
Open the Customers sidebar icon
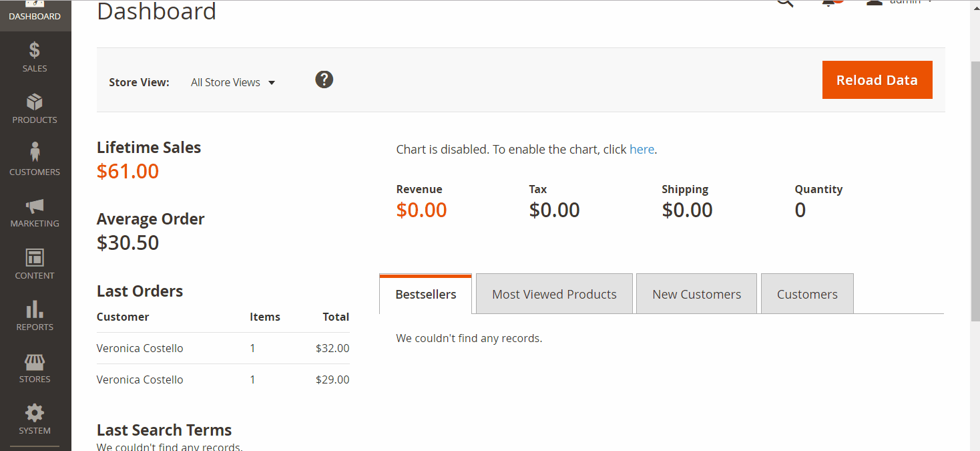point(35,153)
